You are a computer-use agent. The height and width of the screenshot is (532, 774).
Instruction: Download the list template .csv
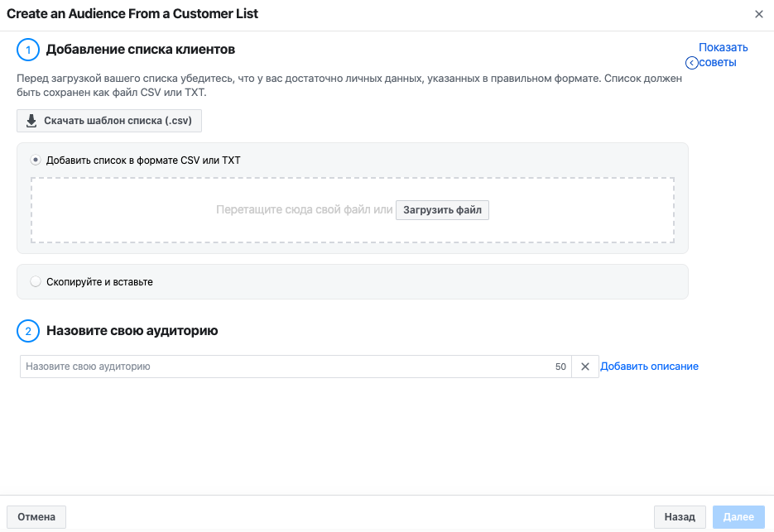pos(109,121)
